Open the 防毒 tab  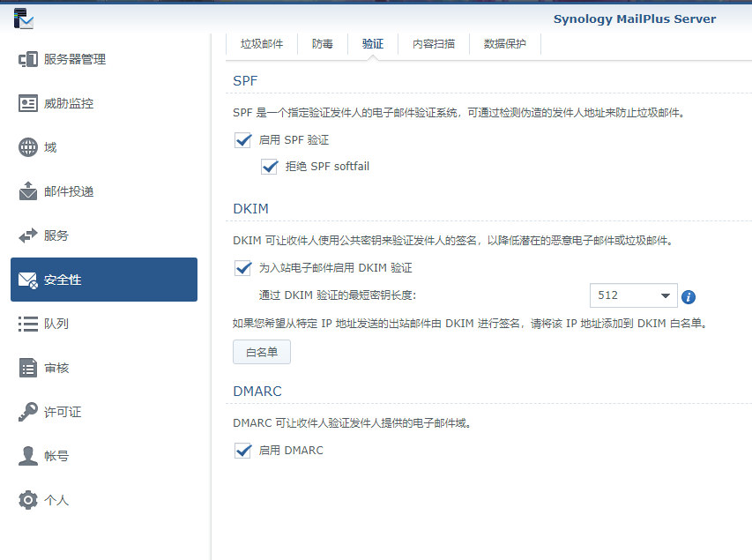pos(323,44)
